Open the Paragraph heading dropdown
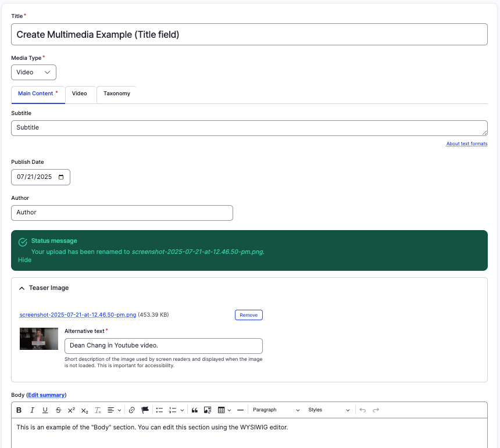Viewport: 500px width, 448px height. (276, 410)
